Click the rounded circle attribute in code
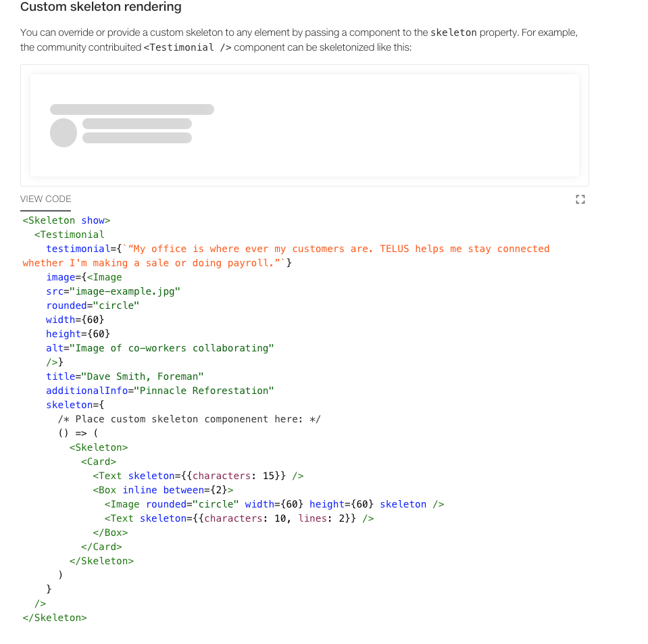Screen dimensions: 648x644 (x=87, y=305)
